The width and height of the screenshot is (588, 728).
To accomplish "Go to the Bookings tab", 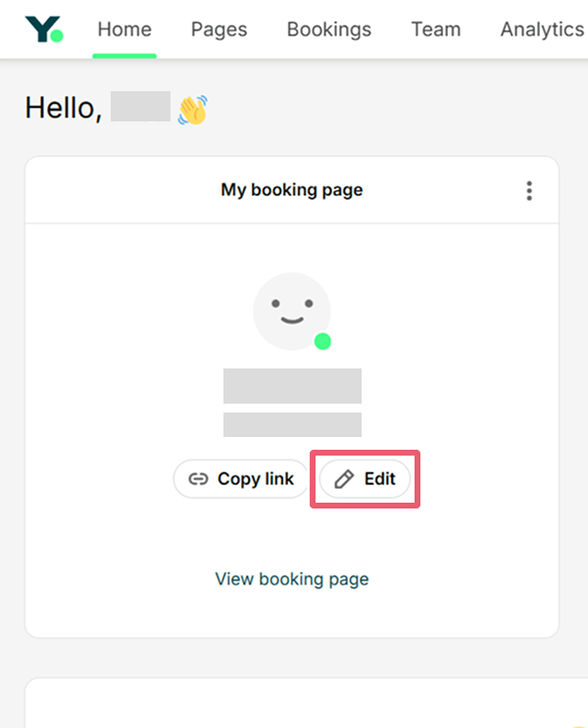I will pyautogui.click(x=329, y=29).
